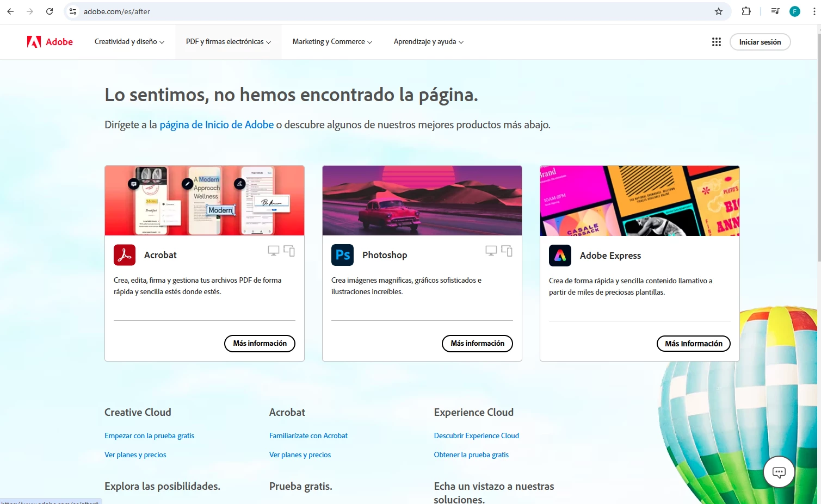
Task: Click Más información on Adobe Express card
Action: [694, 344]
